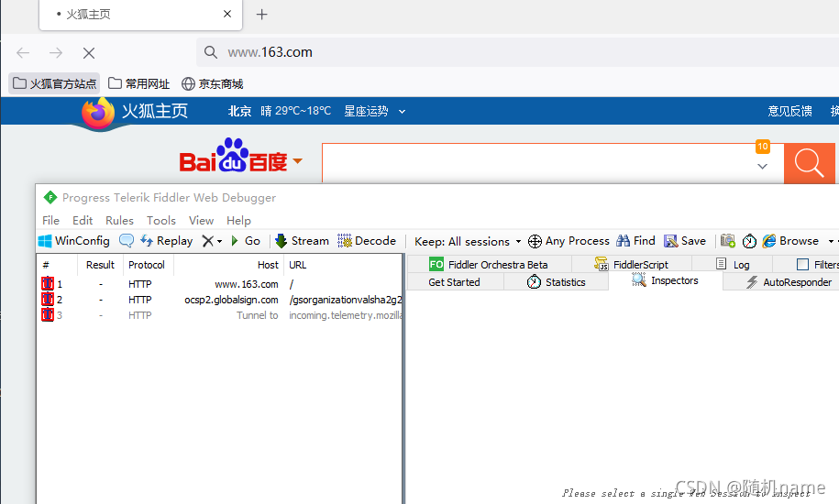839x504 pixels.
Task: Expand search suggestions chevron
Action: tap(763, 166)
